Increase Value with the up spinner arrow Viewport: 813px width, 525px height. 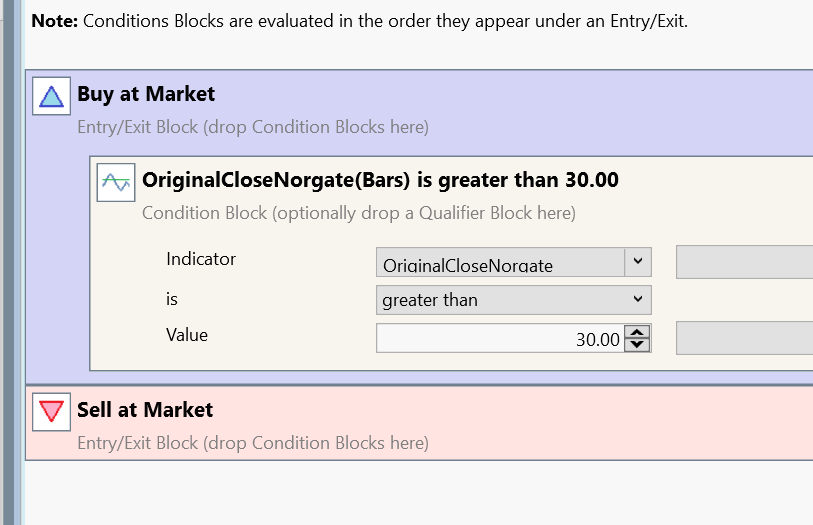[637, 332]
